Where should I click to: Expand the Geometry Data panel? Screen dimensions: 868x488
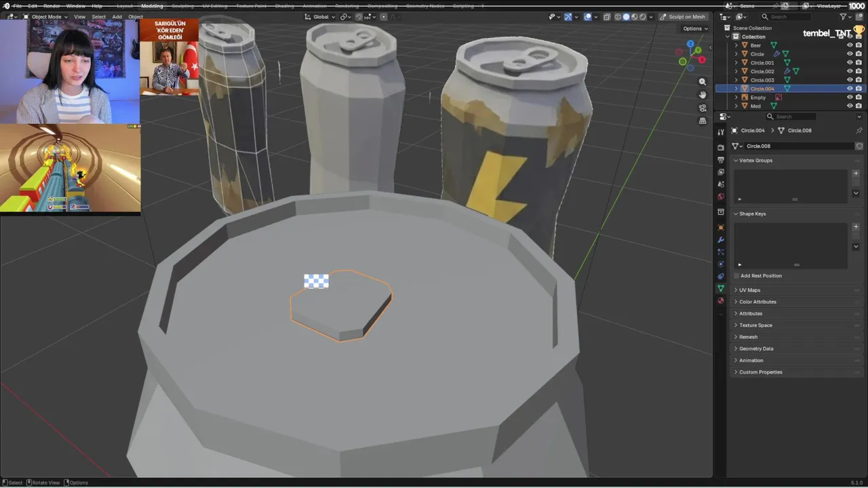click(x=756, y=348)
